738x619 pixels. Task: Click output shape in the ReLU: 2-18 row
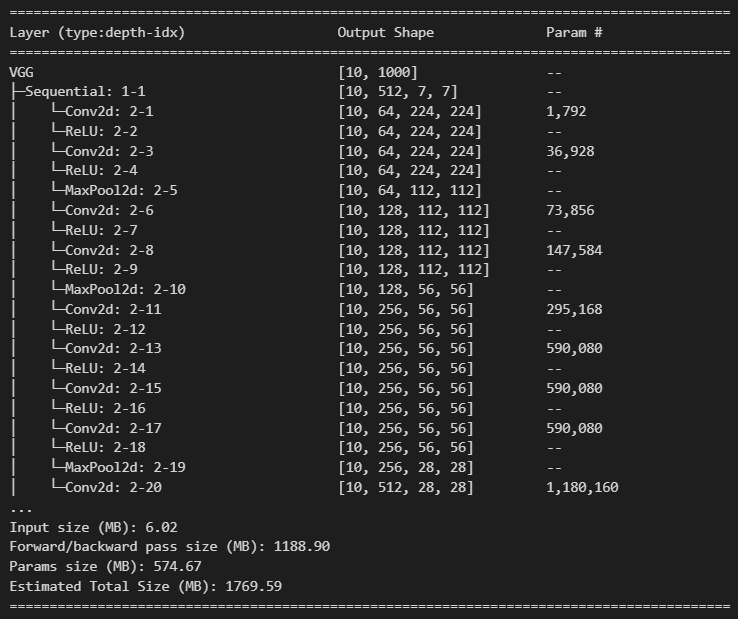[406, 447]
